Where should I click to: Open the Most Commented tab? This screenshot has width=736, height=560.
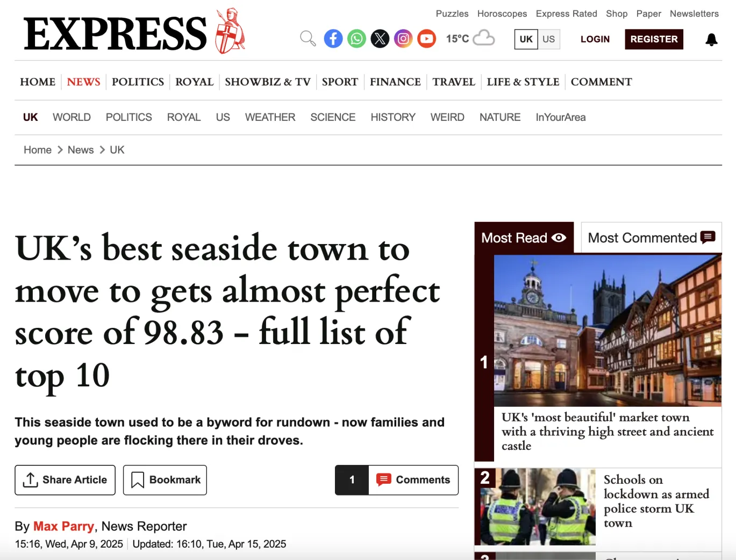[x=651, y=238]
